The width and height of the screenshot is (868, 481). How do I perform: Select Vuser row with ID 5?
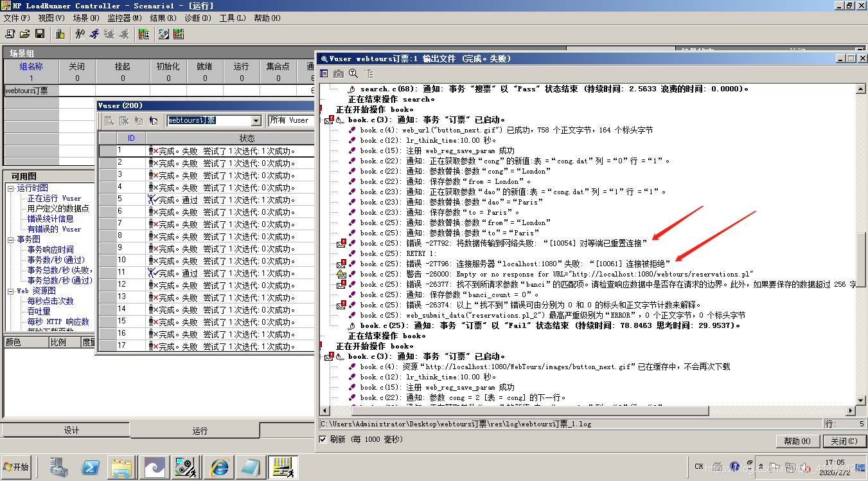pos(206,200)
